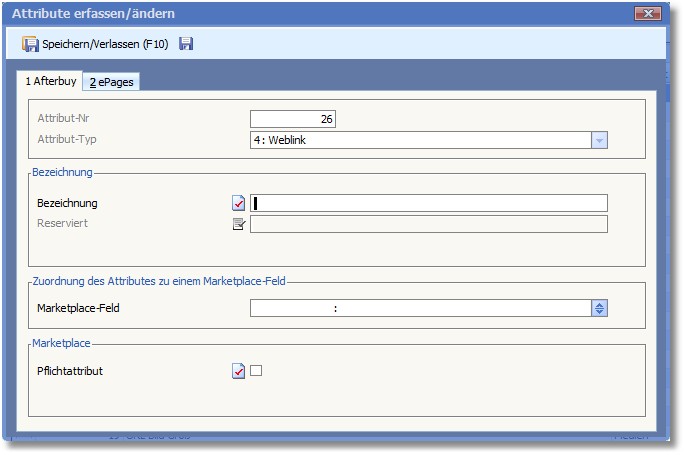Click inside the Marketplace-Feld input box
684x455 pixels.
(420, 308)
